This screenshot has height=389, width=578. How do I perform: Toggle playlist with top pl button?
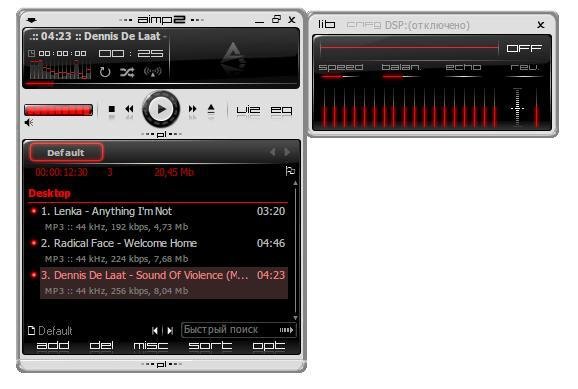[x=161, y=134]
